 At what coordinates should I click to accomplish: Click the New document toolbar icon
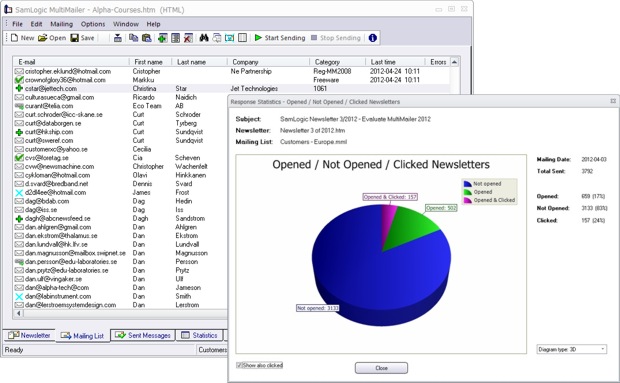tap(15, 38)
